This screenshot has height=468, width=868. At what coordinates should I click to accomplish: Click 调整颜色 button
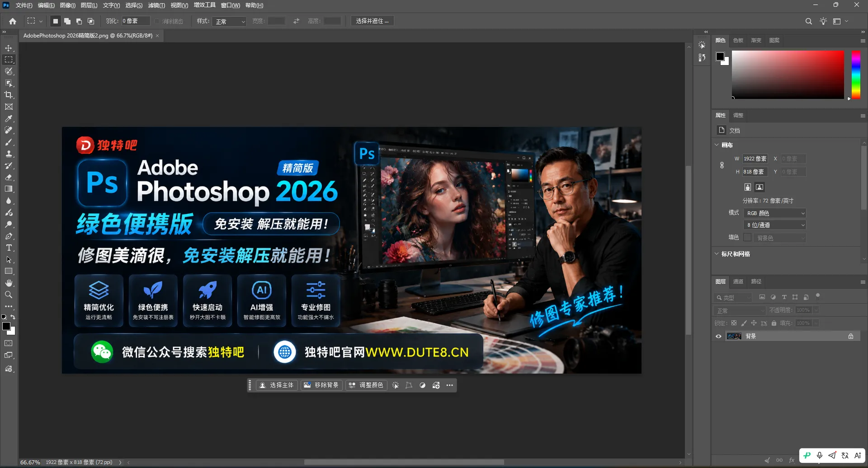[x=366, y=385]
